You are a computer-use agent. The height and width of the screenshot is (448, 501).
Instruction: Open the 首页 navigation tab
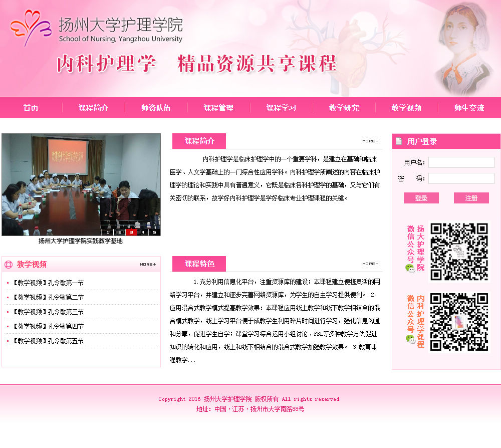click(31, 108)
